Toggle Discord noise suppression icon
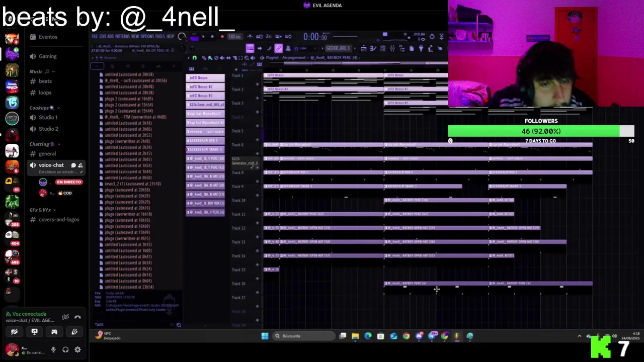Screen dimensions: 644x362 click(65, 317)
